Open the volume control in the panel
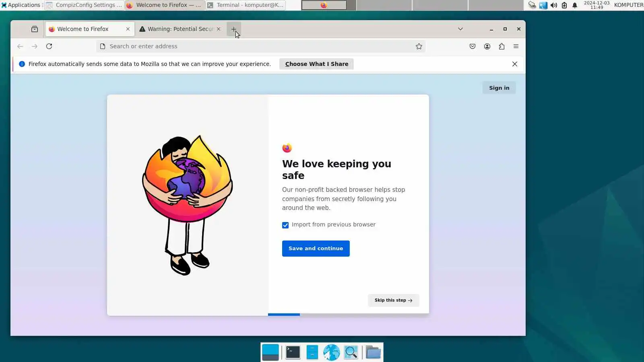The image size is (644, 362). tap(554, 5)
